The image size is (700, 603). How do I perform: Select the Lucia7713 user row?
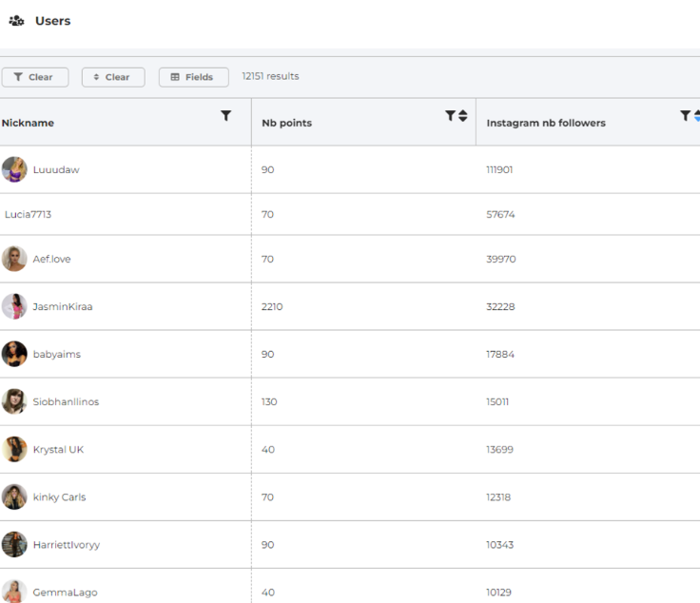click(29, 215)
